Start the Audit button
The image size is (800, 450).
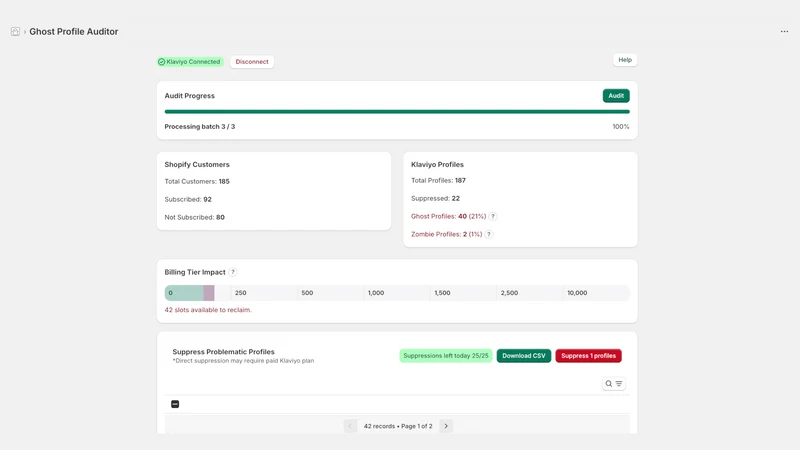616,95
